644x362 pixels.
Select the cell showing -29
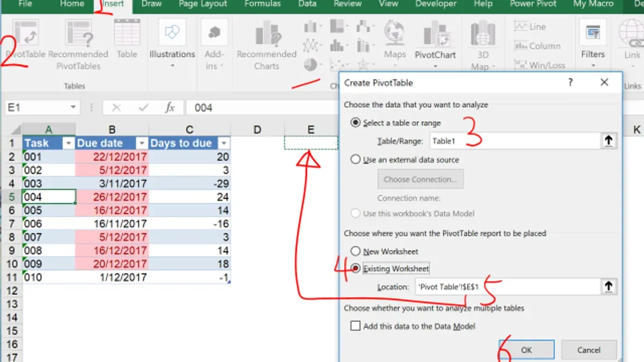point(190,183)
